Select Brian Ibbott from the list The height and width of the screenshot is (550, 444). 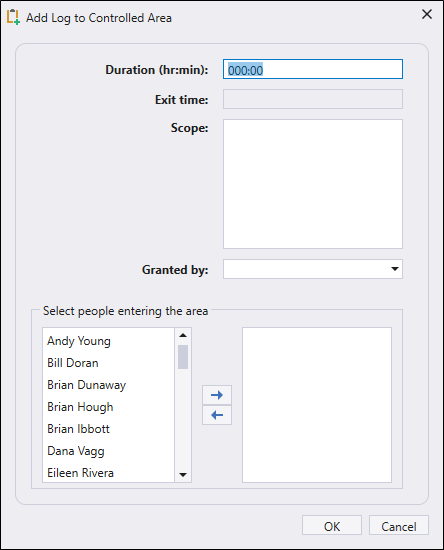tap(108, 429)
